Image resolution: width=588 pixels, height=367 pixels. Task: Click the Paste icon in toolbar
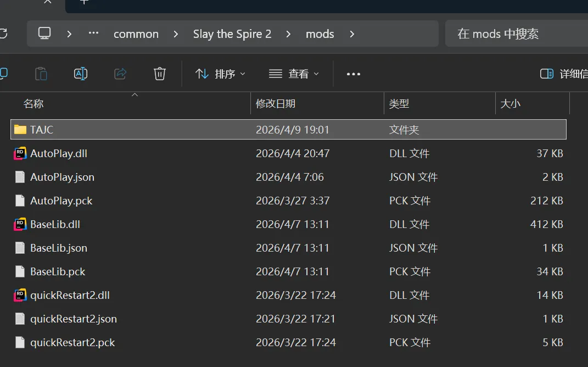(x=41, y=74)
